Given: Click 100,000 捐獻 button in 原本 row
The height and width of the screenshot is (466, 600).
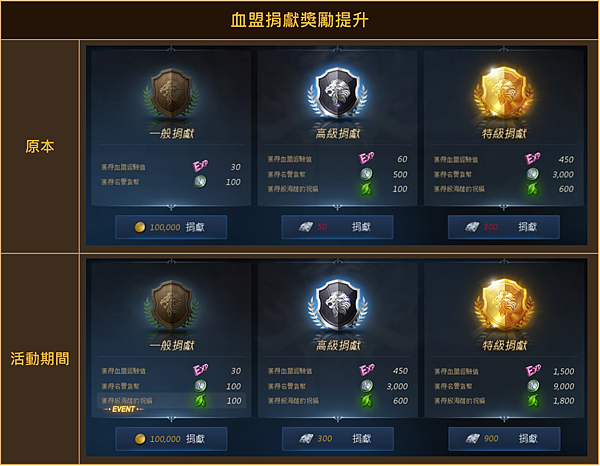Looking at the screenshot, I should [171, 227].
